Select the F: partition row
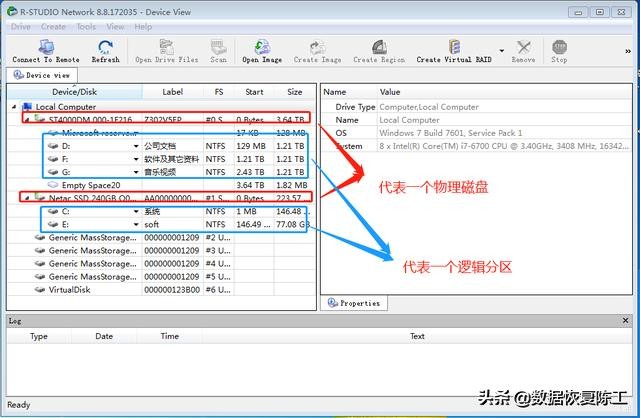 [162, 159]
